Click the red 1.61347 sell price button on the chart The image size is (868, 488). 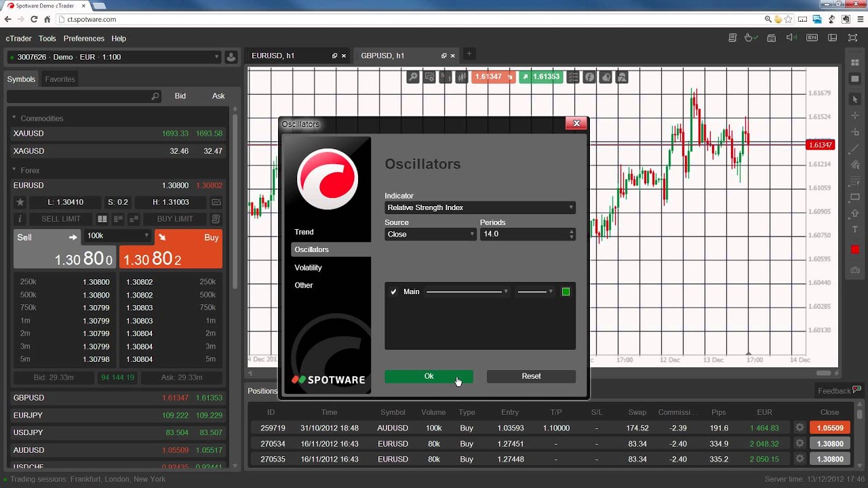pyautogui.click(x=493, y=77)
